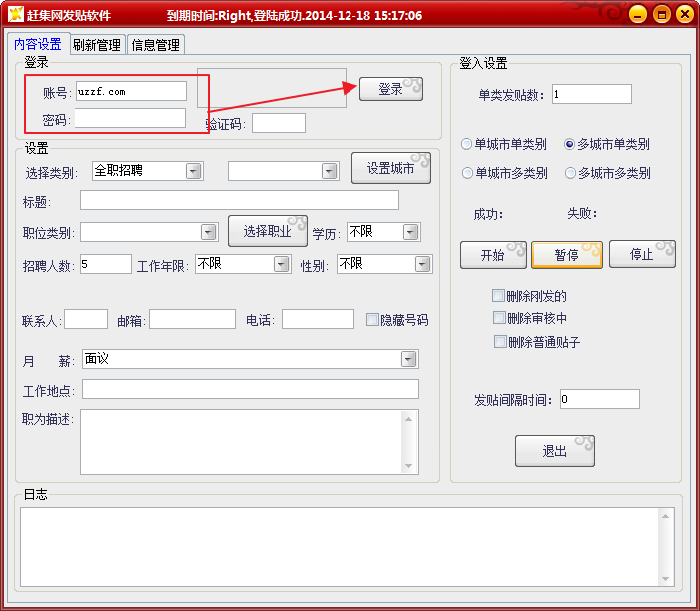The height and width of the screenshot is (611, 700).
Task: Focus the 联系人 field
Action: pyautogui.click(x=86, y=319)
